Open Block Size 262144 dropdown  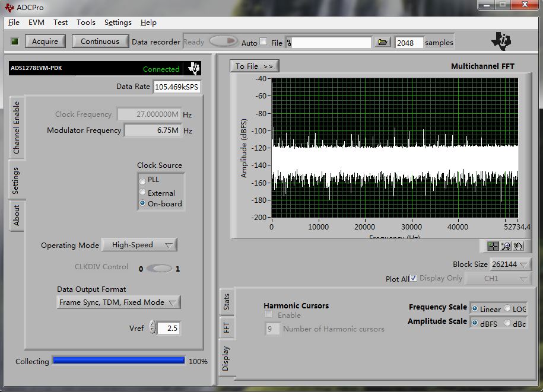[510, 264]
